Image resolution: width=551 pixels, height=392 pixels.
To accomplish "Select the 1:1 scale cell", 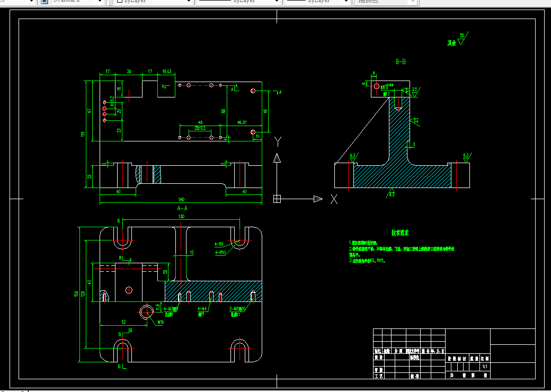I will tap(485, 367).
